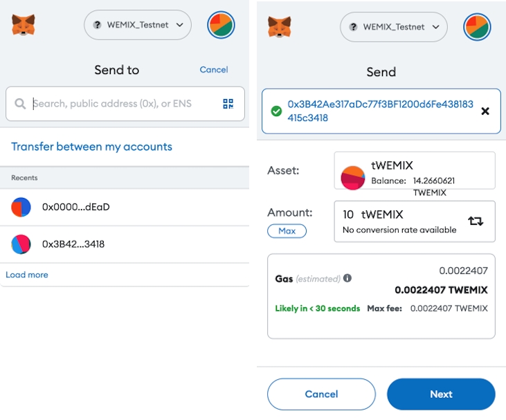Click Recents section header
Image resolution: width=506 pixels, height=420 pixels.
pos(24,178)
